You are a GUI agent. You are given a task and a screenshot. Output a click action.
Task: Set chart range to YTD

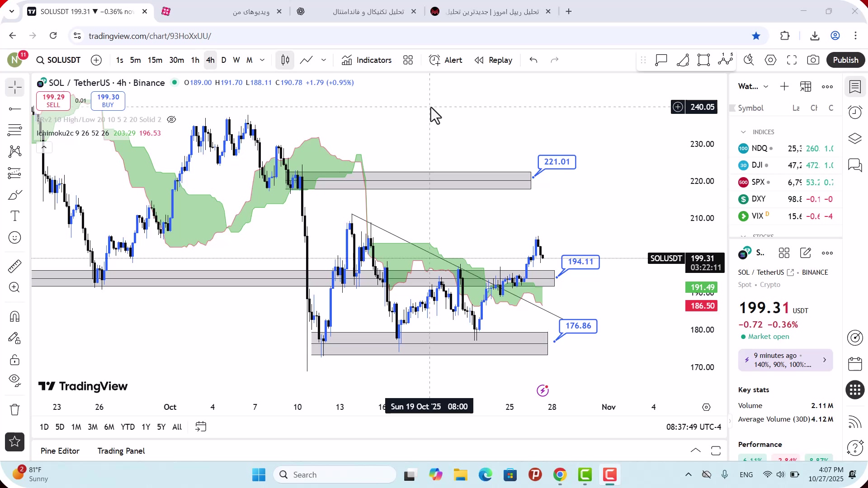click(x=127, y=427)
